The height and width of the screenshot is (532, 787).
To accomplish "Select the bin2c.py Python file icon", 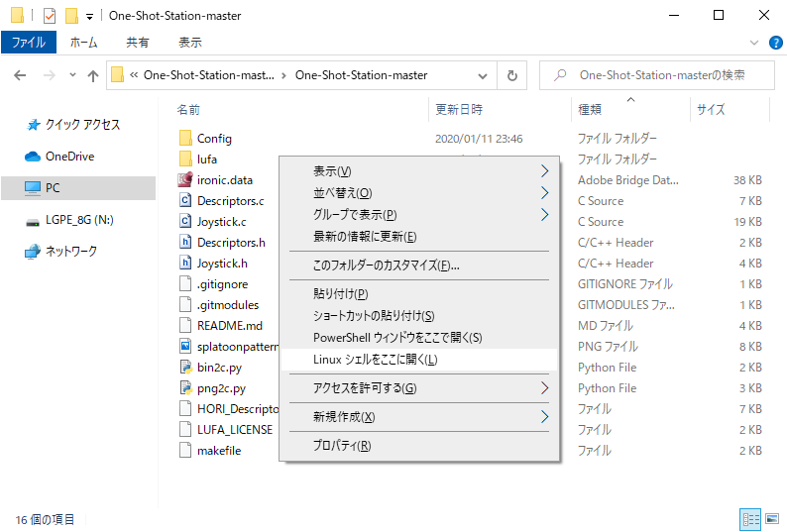I will point(185,368).
